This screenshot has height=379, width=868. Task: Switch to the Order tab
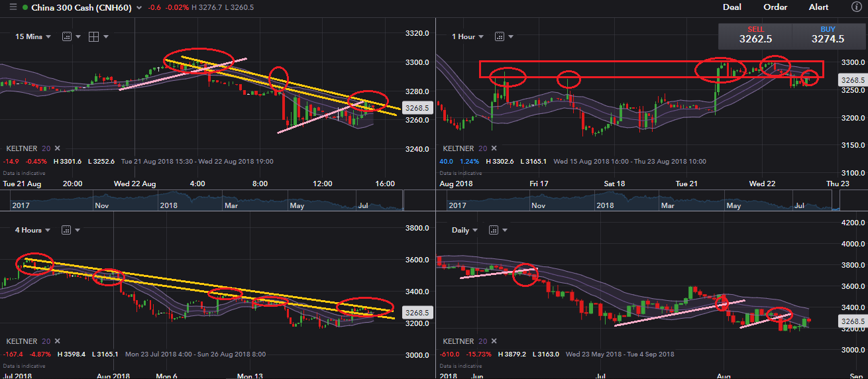(775, 7)
